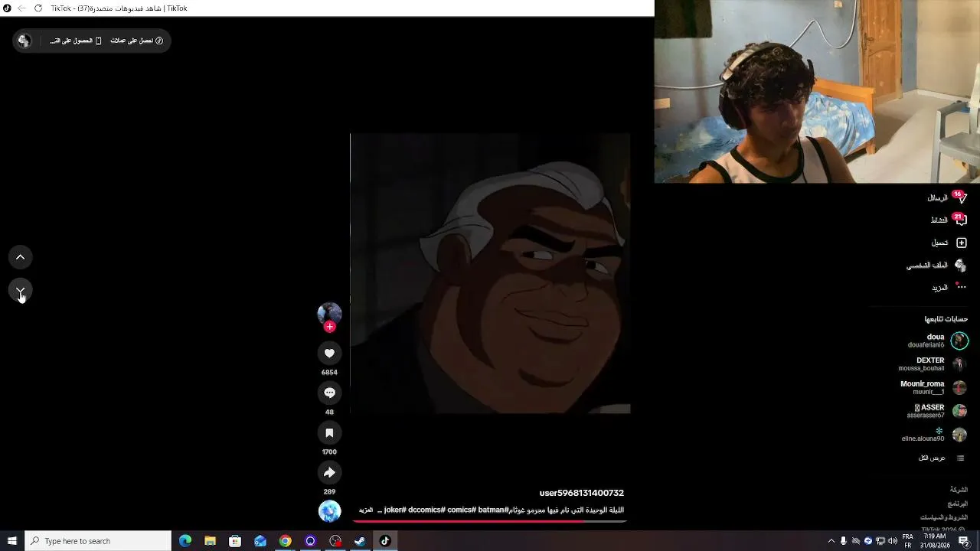Image resolution: width=980 pixels, height=551 pixels.
Task: Click the 'Get the app' (الحصول على الت...) button
Action: coord(76,41)
